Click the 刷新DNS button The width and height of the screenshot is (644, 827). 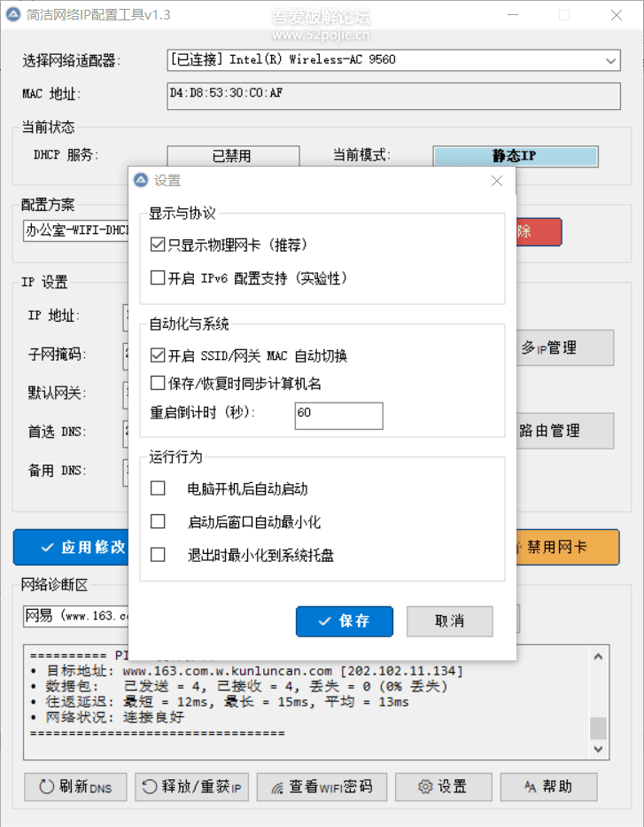[75, 787]
